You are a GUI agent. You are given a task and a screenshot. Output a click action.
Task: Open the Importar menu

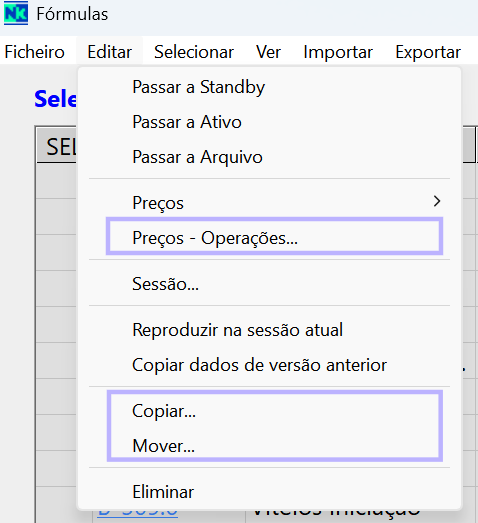click(338, 52)
